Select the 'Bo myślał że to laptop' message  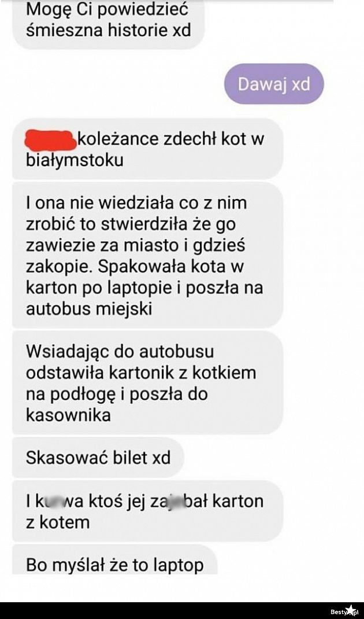click(x=115, y=561)
